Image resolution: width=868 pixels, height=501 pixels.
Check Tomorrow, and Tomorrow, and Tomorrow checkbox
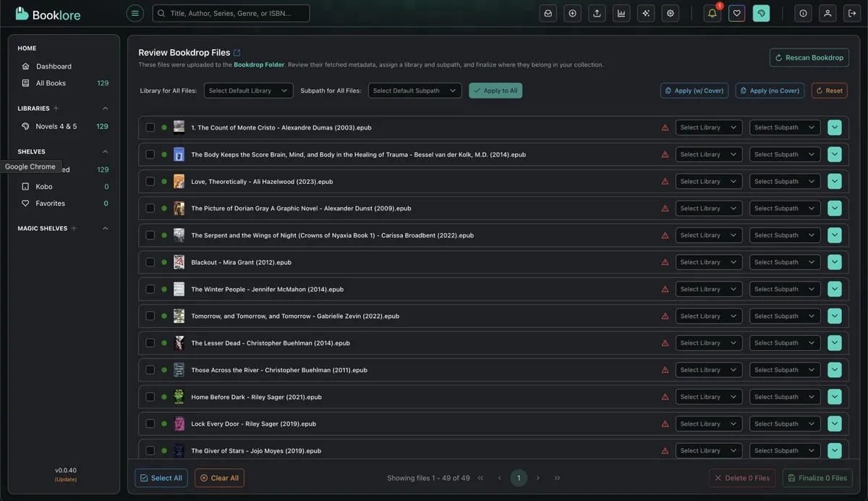coord(150,316)
